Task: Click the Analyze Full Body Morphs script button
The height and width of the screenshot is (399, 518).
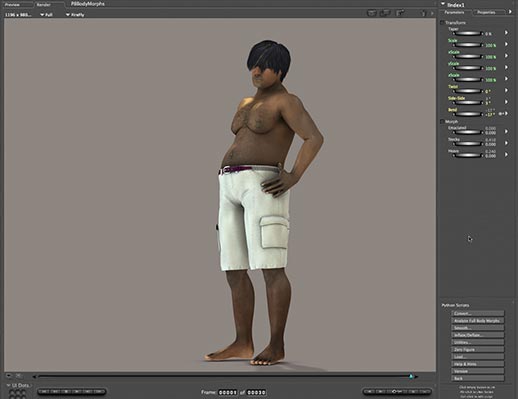Action: pos(477,321)
